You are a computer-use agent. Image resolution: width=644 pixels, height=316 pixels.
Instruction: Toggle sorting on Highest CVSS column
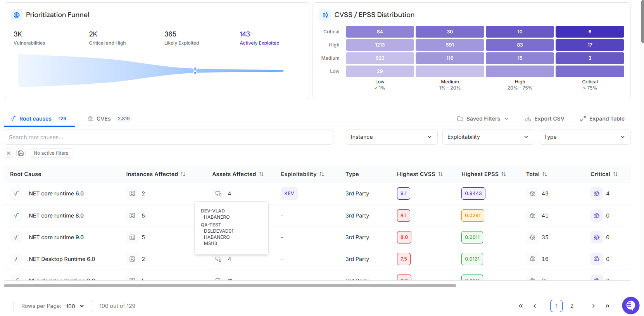click(440, 174)
